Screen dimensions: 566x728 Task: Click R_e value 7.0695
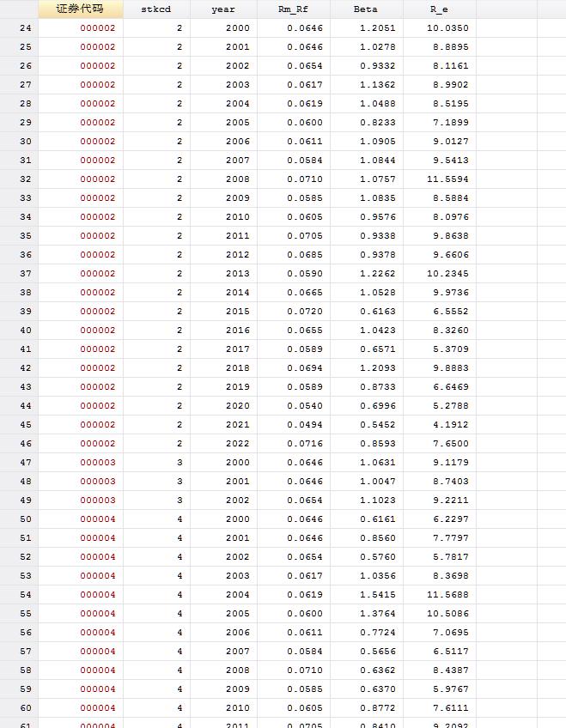pos(451,633)
